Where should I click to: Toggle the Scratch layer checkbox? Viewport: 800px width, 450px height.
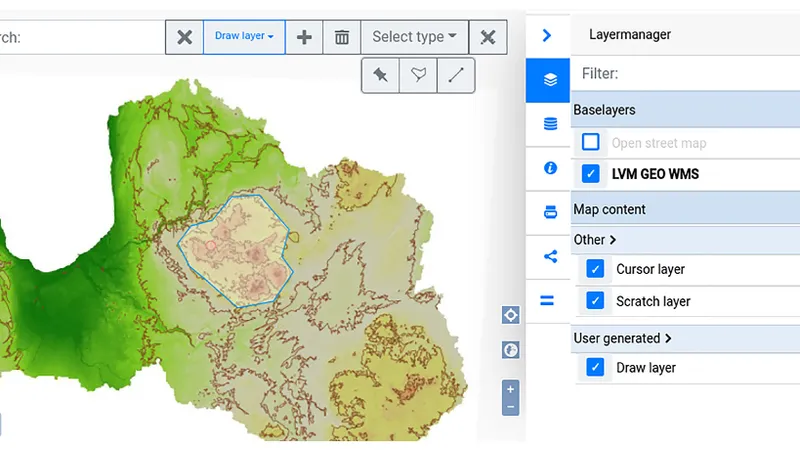(x=595, y=301)
